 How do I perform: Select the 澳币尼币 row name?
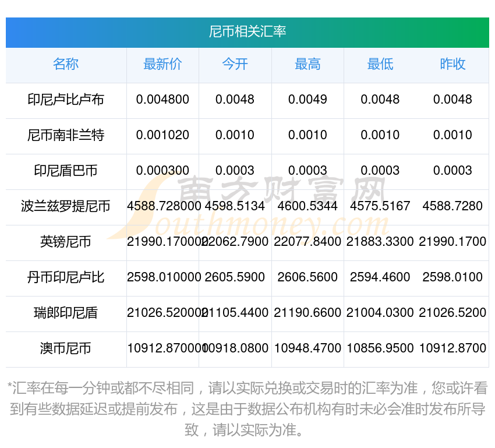66,348
